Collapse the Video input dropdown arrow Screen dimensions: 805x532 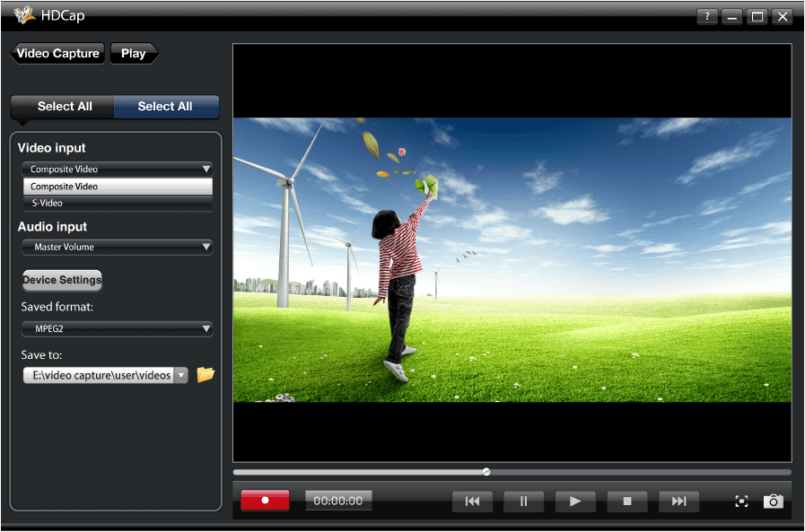[x=206, y=169]
